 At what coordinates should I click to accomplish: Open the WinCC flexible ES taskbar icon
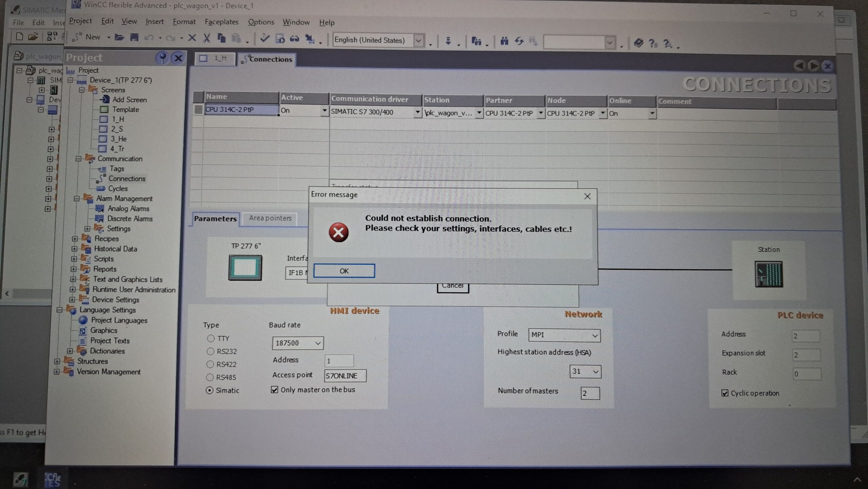pyautogui.click(x=53, y=479)
